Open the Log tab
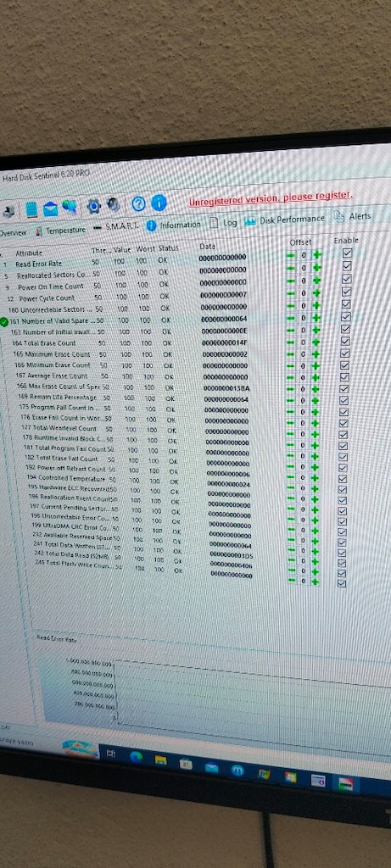 coord(224,223)
